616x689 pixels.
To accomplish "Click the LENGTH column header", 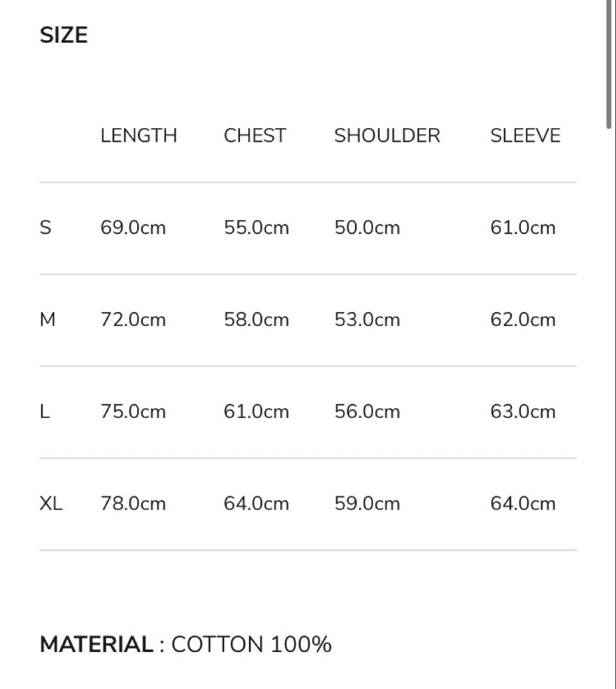I will point(139,136).
